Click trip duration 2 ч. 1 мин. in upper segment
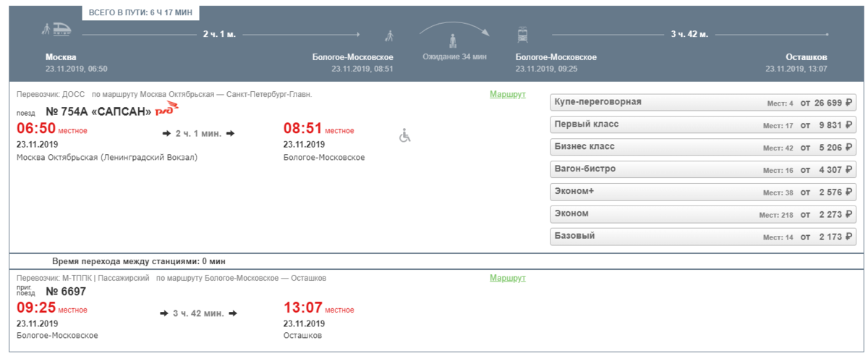Viewport: 868px width, 356px height. [x=198, y=134]
